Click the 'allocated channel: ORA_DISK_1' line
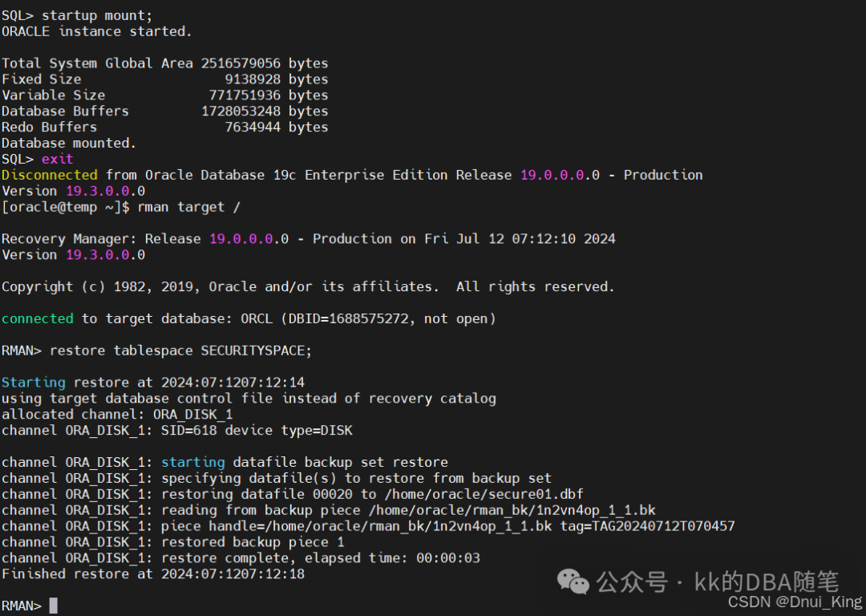The width and height of the screenshot is (866, 616). (x=117, y=414)
